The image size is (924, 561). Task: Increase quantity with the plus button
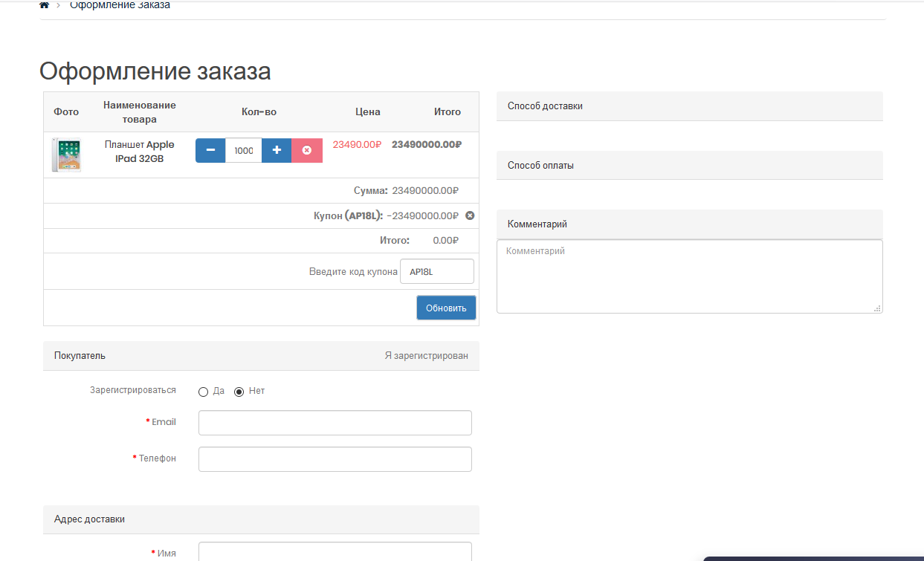coord(277,151)
